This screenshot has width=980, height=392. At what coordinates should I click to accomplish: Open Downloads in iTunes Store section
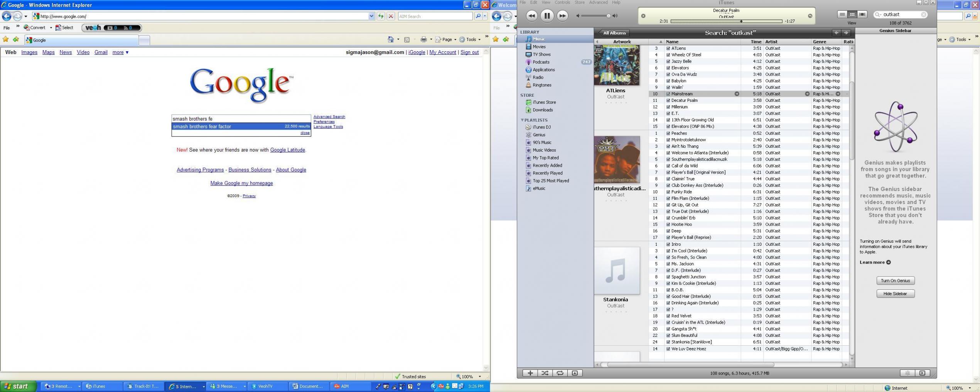click(542, 110)
